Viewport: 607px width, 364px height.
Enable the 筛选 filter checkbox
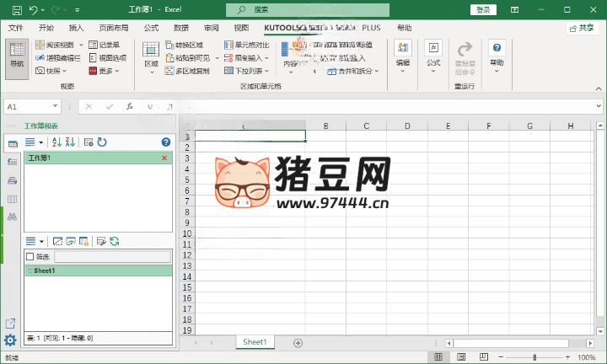30,256
